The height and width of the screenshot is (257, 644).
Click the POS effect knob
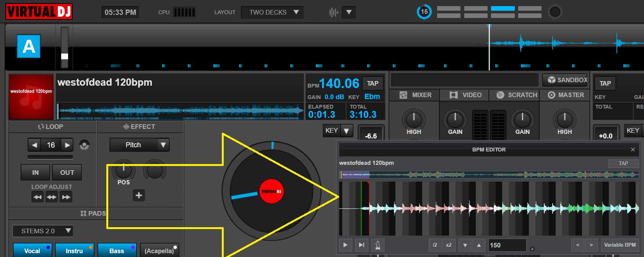124,171
